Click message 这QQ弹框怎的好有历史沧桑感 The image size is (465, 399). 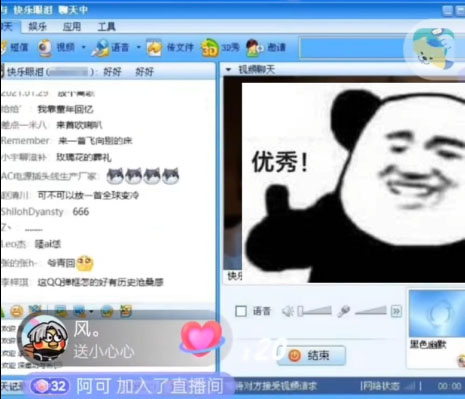(100, 282)
